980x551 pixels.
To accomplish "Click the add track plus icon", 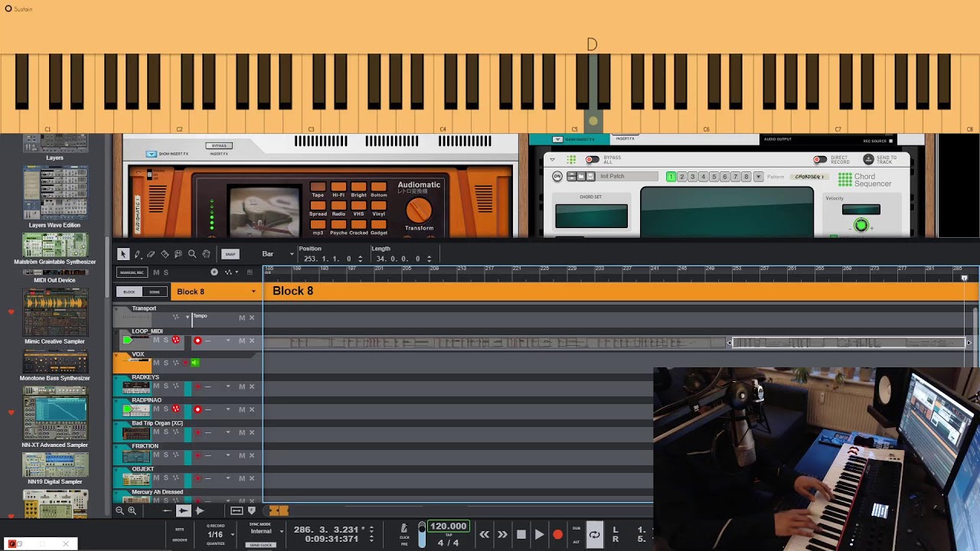I will click(214, 272).
